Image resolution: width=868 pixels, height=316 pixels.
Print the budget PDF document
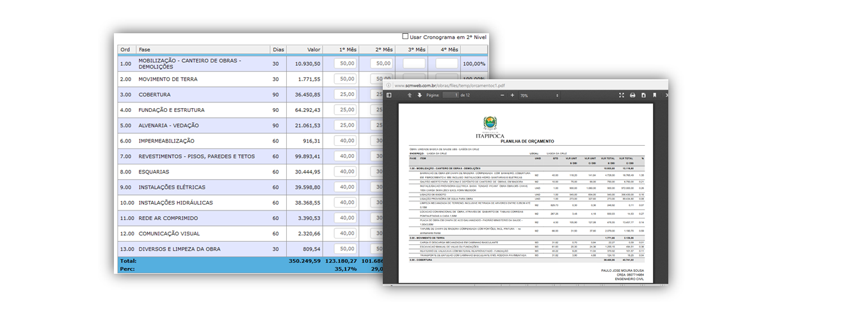tap(632, 95)
